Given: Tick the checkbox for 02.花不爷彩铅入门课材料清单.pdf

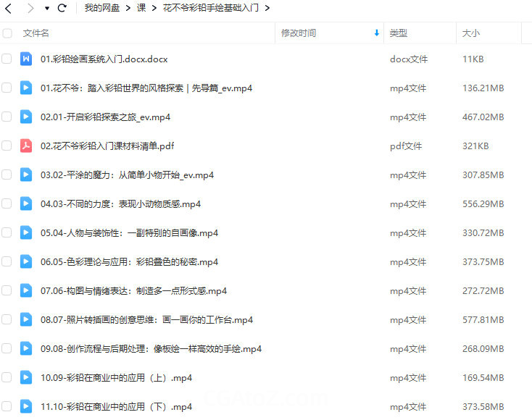Looking at the screenshot, I should [x=7, y=146].
